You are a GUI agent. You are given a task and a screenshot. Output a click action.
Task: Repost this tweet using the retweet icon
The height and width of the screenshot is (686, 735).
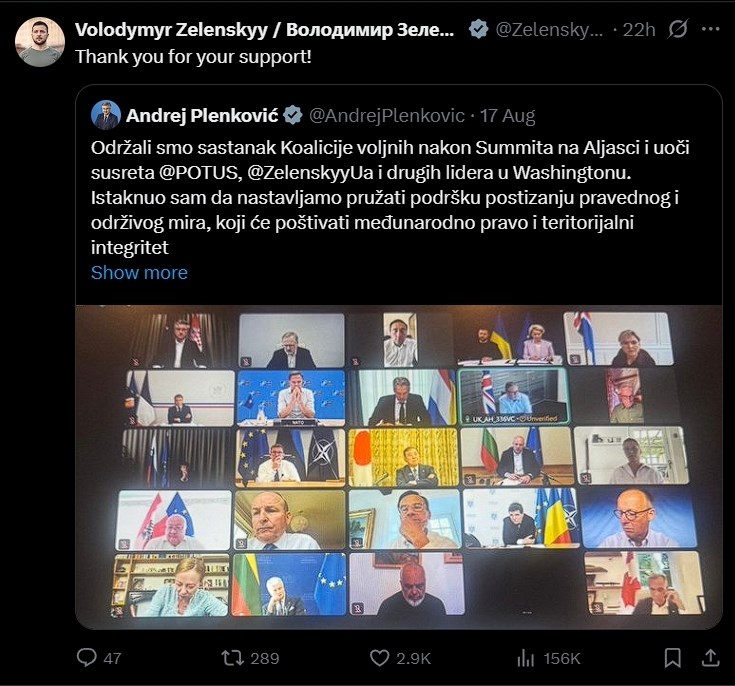[x=232, y=657]
